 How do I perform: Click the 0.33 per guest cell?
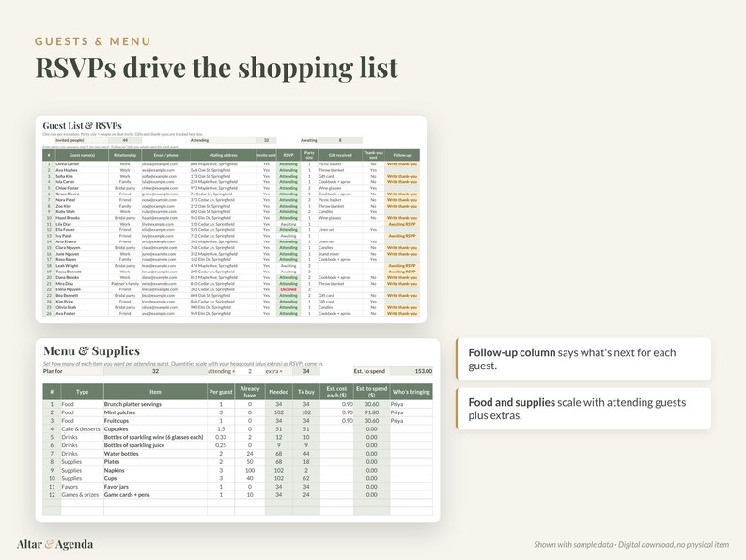221,437
